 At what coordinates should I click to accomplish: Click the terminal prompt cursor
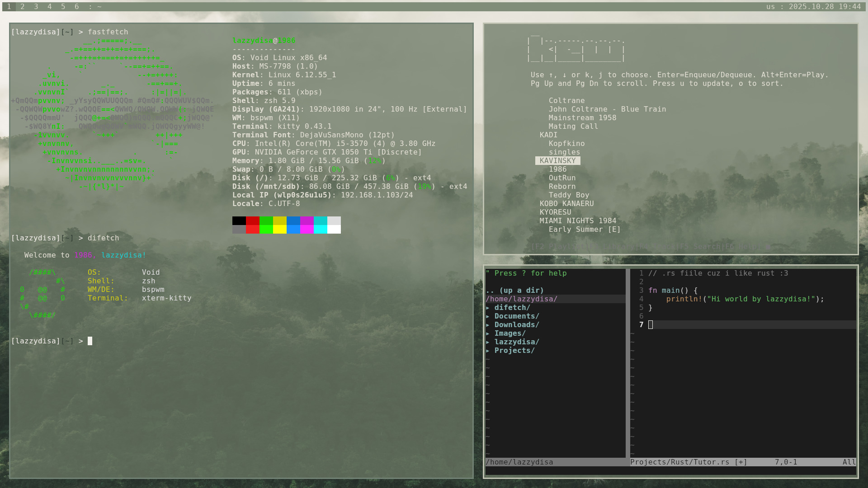pos(90,341)
